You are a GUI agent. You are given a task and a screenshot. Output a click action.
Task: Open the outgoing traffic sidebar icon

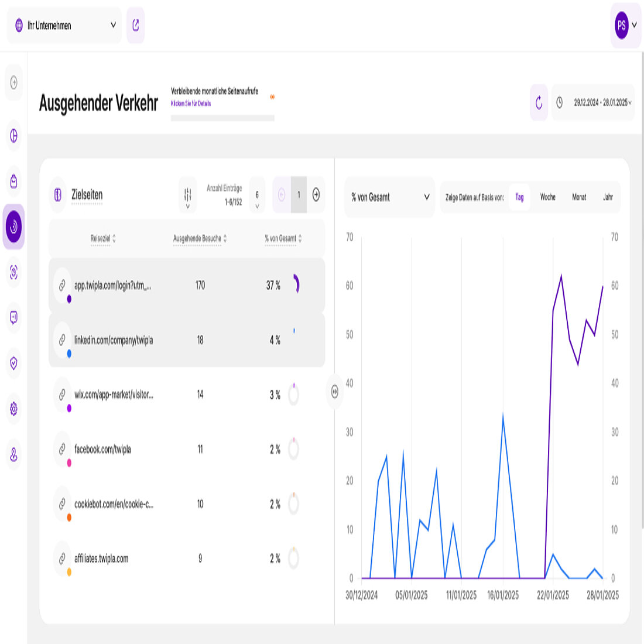point(14,227)
